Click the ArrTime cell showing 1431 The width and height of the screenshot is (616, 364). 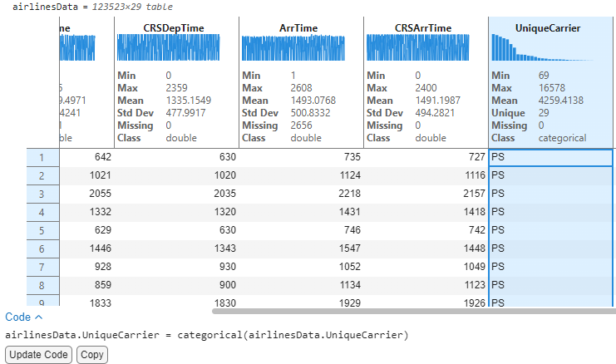(301, 211)
